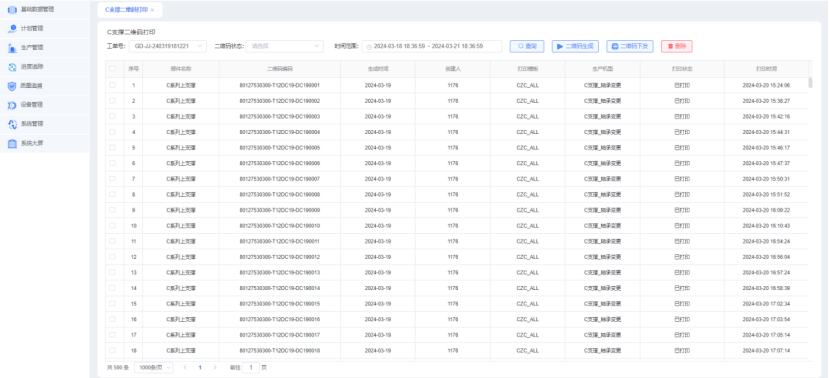Click the clock icon in the time range field
829x378 pixels.
pyautogui.click(x=370, y=47)
